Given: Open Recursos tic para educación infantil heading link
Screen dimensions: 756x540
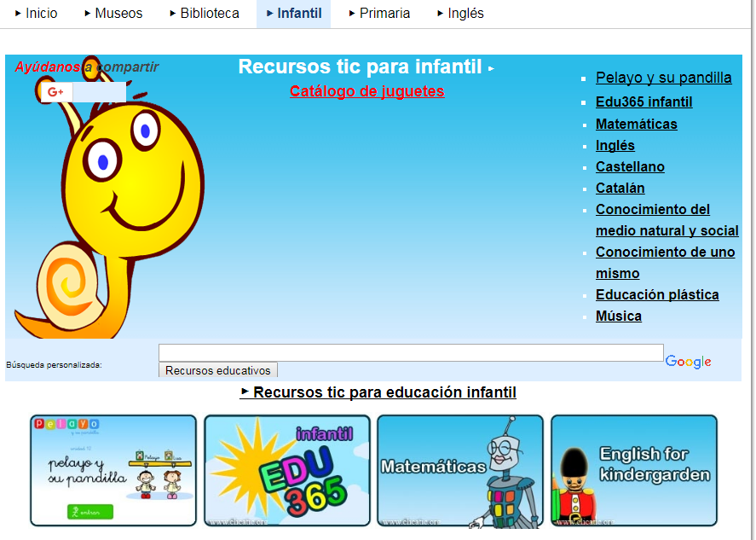Looking at the screenshot, I should point(384,392).
